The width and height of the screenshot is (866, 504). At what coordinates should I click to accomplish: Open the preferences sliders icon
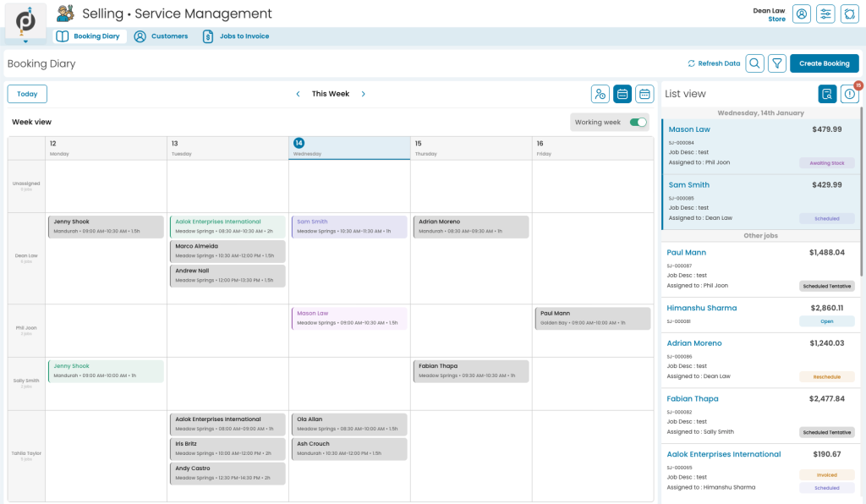click(825, 14)
